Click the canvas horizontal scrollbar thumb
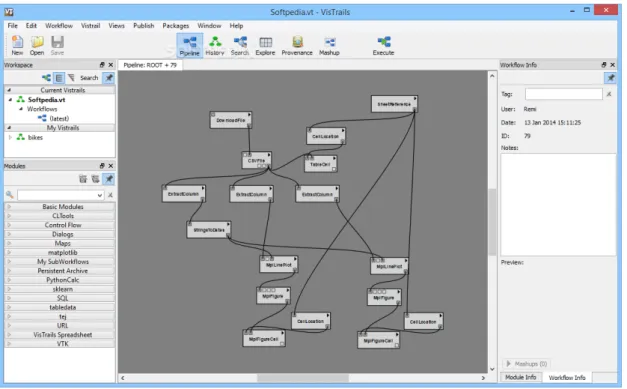The width and height of the screenshot is (627, 389). coord(303,378)
